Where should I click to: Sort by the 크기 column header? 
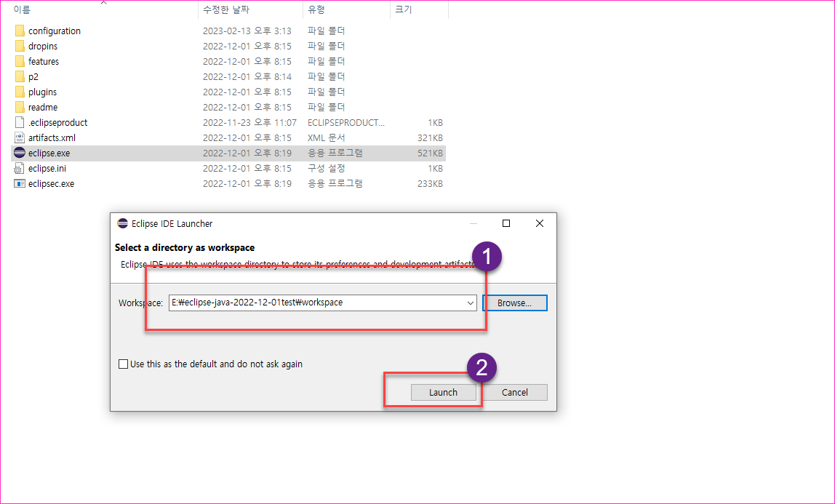click(x=403, y=9)
